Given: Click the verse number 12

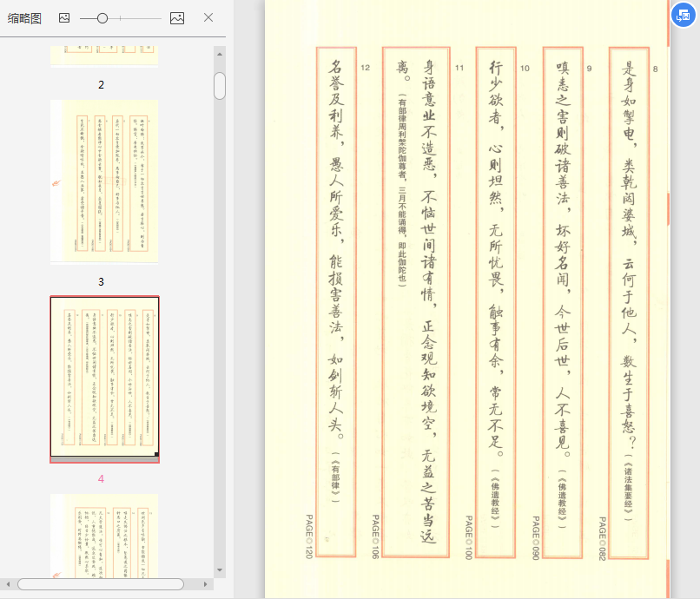Looking at the screenshot, I should pos(365,68).
